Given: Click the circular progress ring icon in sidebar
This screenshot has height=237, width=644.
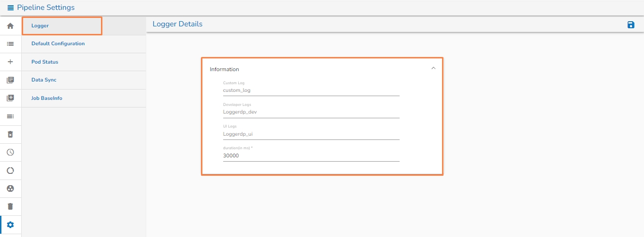Looking at the screenshot, I should click(x=10, y=171).
